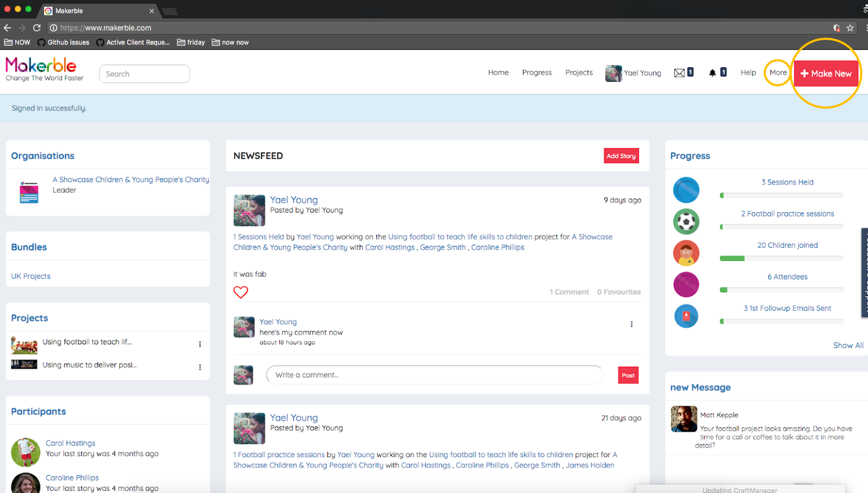Open the More menu in navigation
868x493 pixels.
[778, 73]
